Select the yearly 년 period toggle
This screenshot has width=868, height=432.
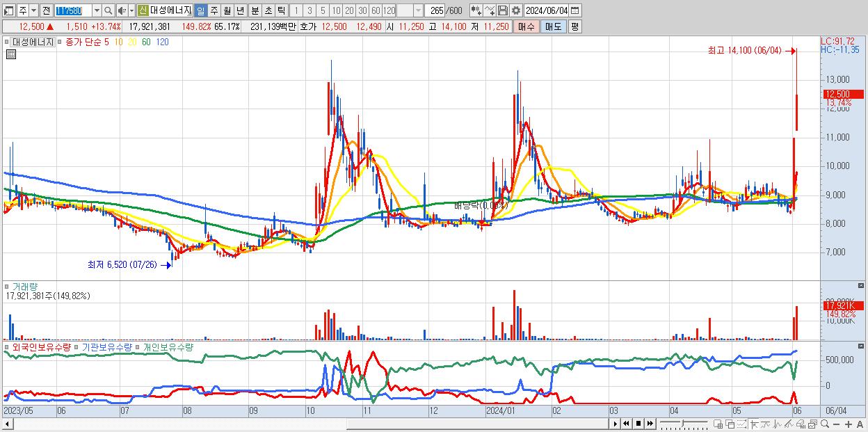point(240,10)
